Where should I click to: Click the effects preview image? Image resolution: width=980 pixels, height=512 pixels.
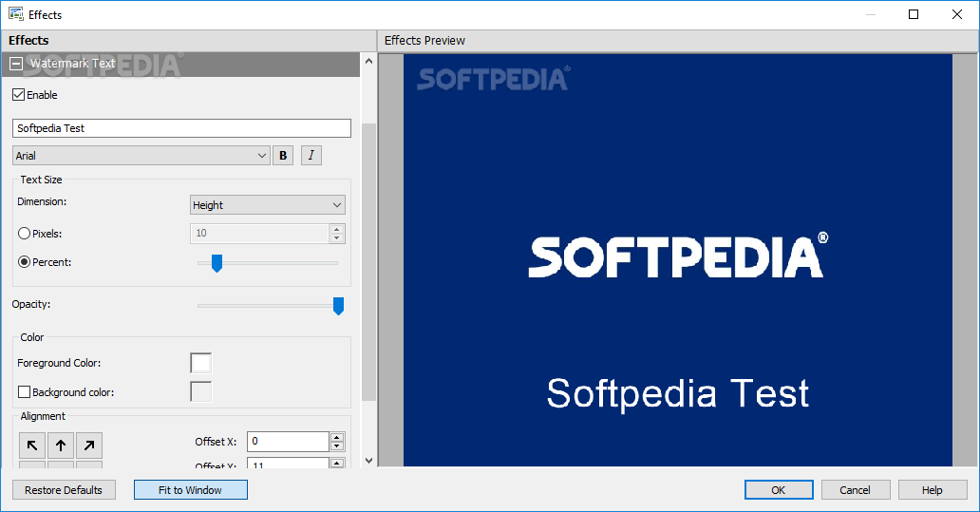click(677, 260)
